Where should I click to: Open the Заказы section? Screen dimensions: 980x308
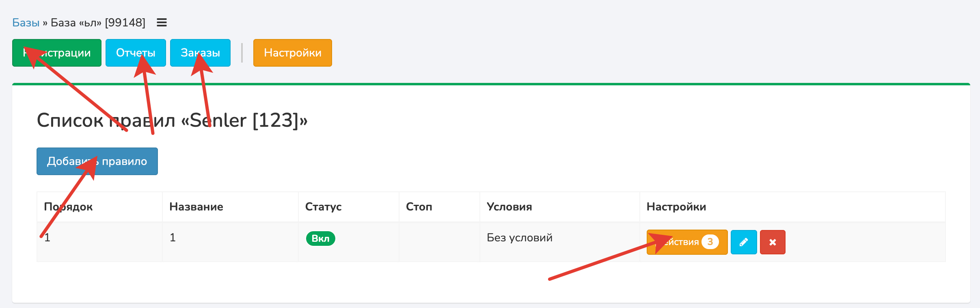pyautogui.click(x=200, y=53)
